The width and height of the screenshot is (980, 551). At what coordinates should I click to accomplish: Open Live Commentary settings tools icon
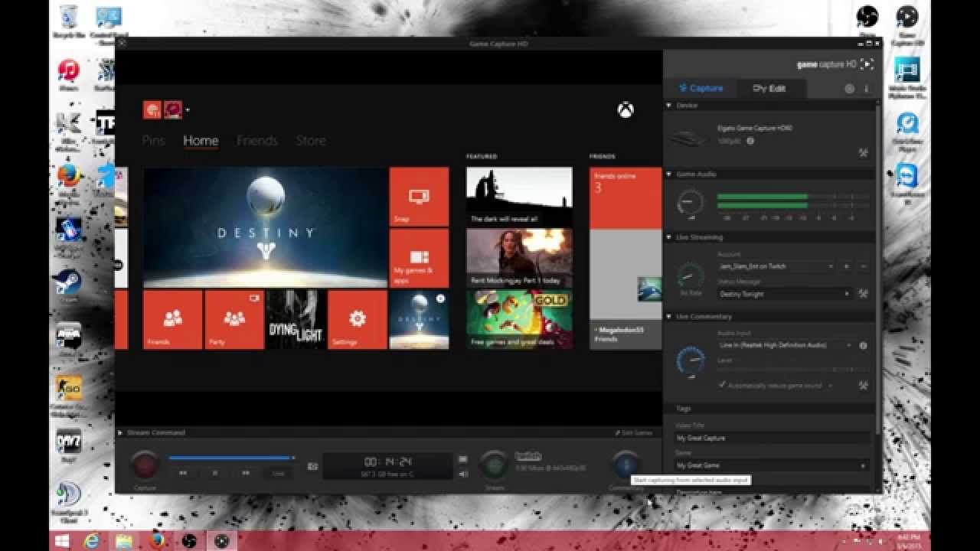pos(863,386)
